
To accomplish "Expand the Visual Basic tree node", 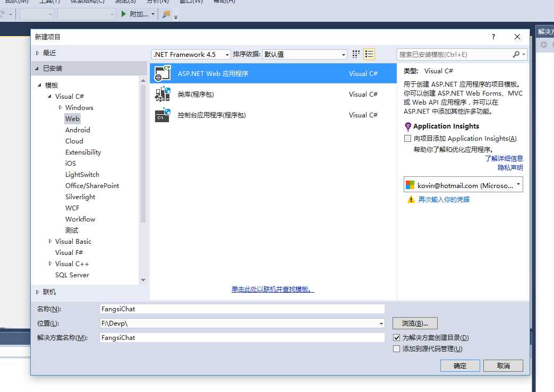I will (50, 242).
